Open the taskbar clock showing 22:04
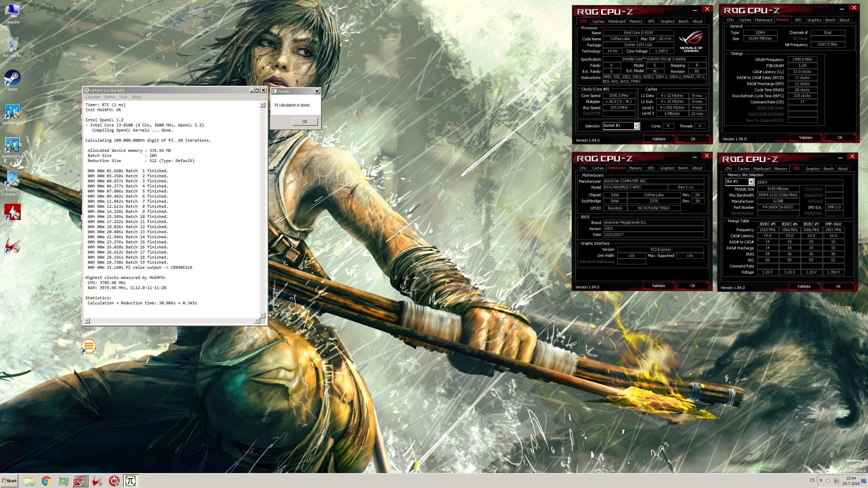Image resolution: width=868 pixels, height=488 pixels. 851,481
